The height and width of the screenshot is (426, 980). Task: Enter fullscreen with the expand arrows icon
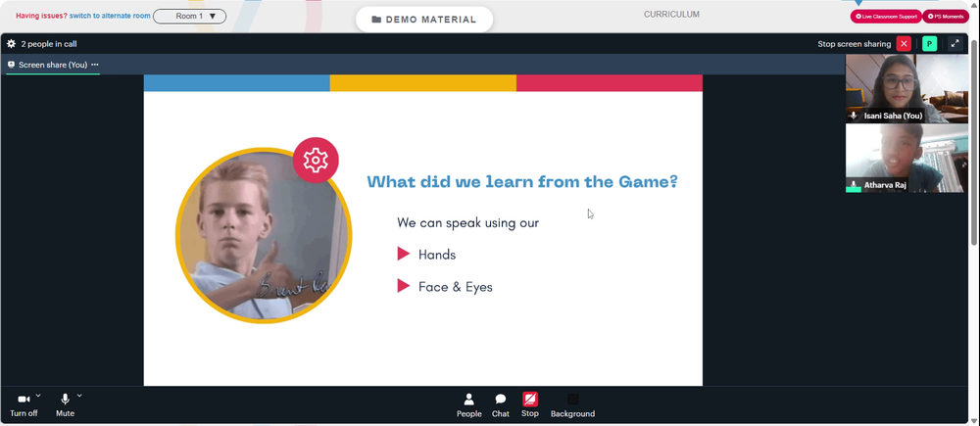[955, 44]
